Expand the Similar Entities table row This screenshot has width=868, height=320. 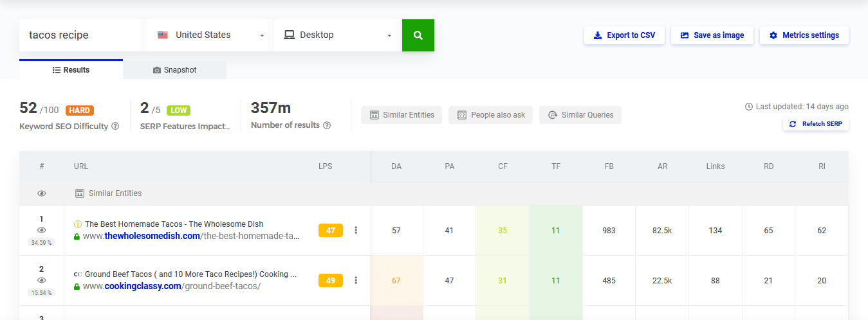[434, 193]
